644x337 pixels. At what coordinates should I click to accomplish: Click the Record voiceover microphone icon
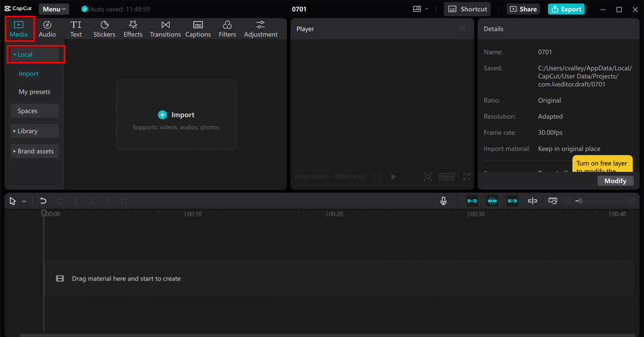click(443, 201)
